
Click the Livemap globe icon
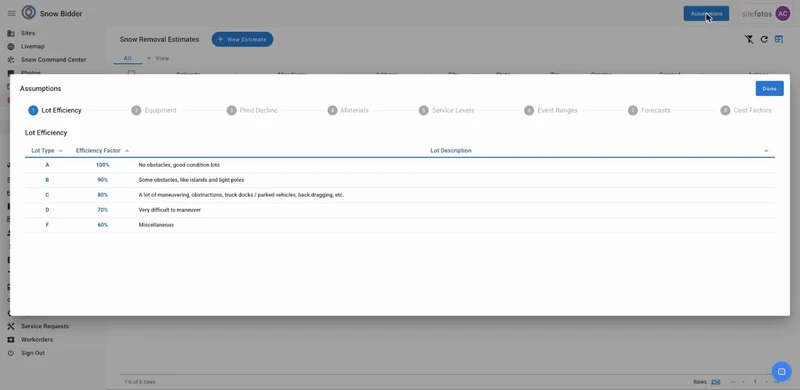coord(11,46)
